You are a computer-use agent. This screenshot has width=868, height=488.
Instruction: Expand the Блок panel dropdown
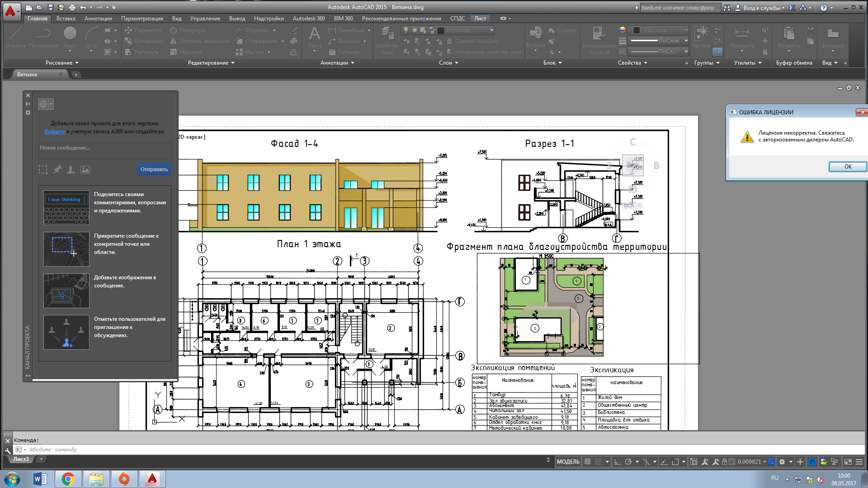[x=552, y=63]
